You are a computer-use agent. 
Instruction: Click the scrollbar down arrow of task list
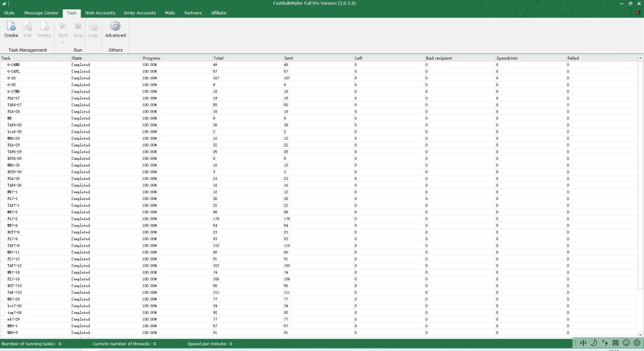[x=640, y=335]
